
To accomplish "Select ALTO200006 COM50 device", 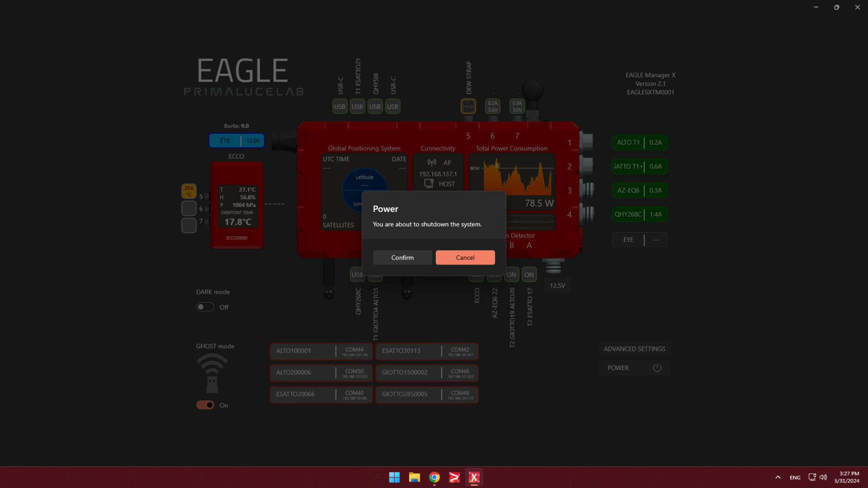I will (x=321, y=373).
